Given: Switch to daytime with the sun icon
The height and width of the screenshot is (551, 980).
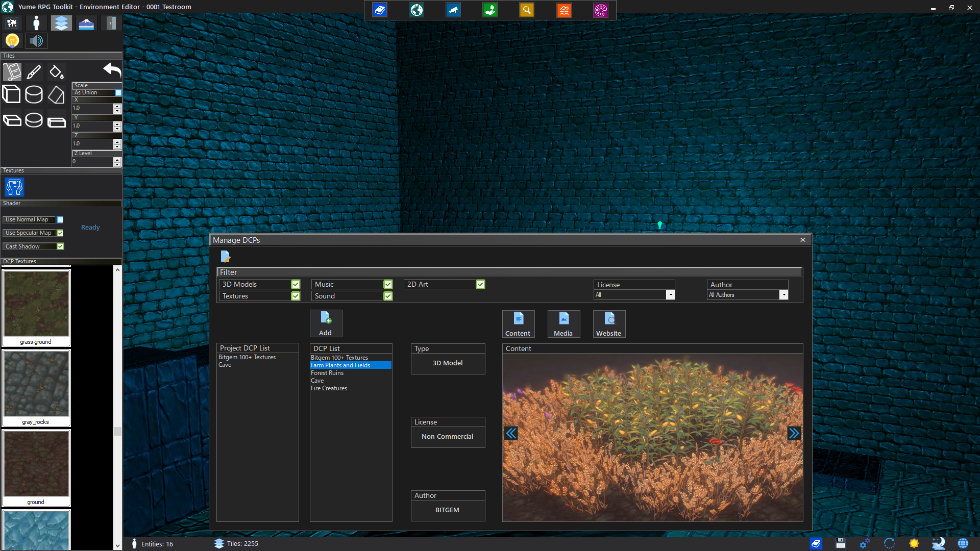Looking at the screenshot, I should pos(914,543).
